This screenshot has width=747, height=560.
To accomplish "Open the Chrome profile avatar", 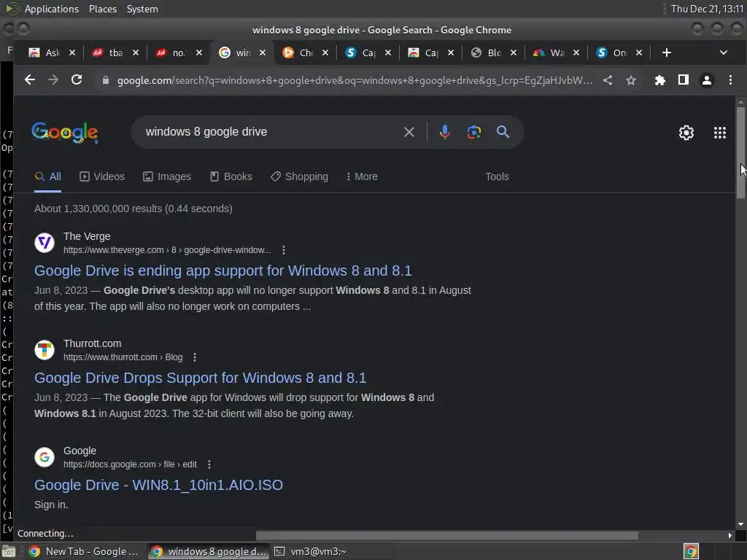I will [707, 80].
